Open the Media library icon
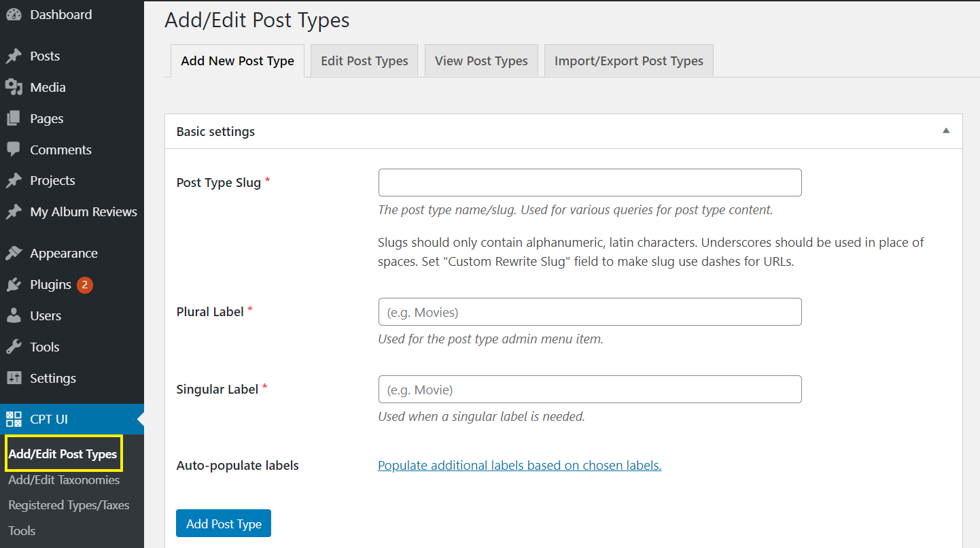980x548 pixels. coord(13,86)
